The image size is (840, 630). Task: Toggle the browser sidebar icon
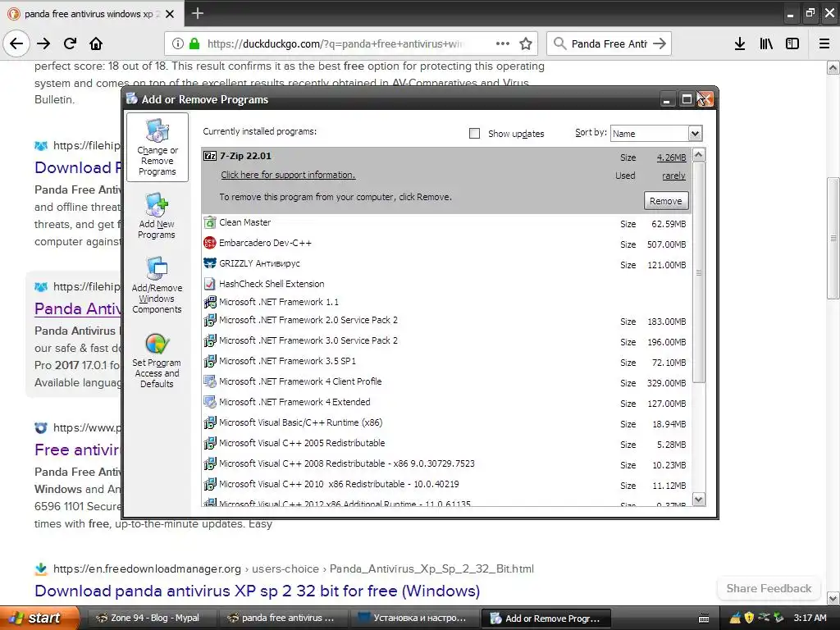pyautogui.click(x=792, y=43)
